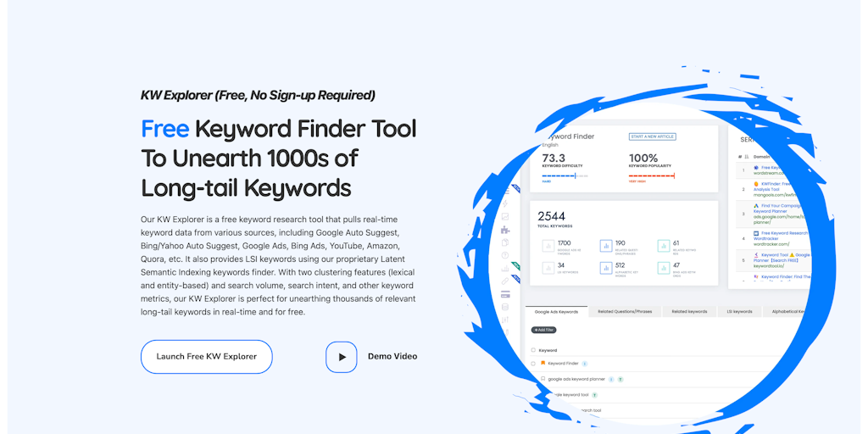
Task: Click the Add Filter button
Action: (543, 330)
